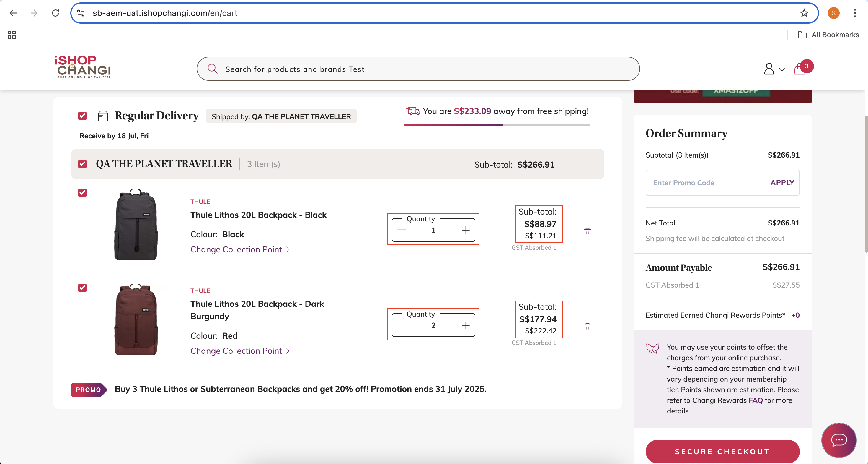Open the user account icon

pyautogui.click(x=769, y=69)
